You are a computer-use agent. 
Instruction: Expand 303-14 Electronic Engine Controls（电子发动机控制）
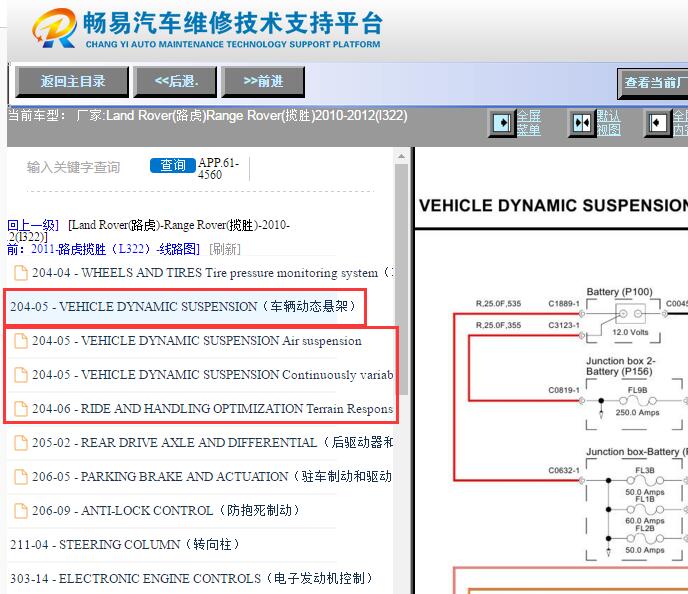pos(191,578)
